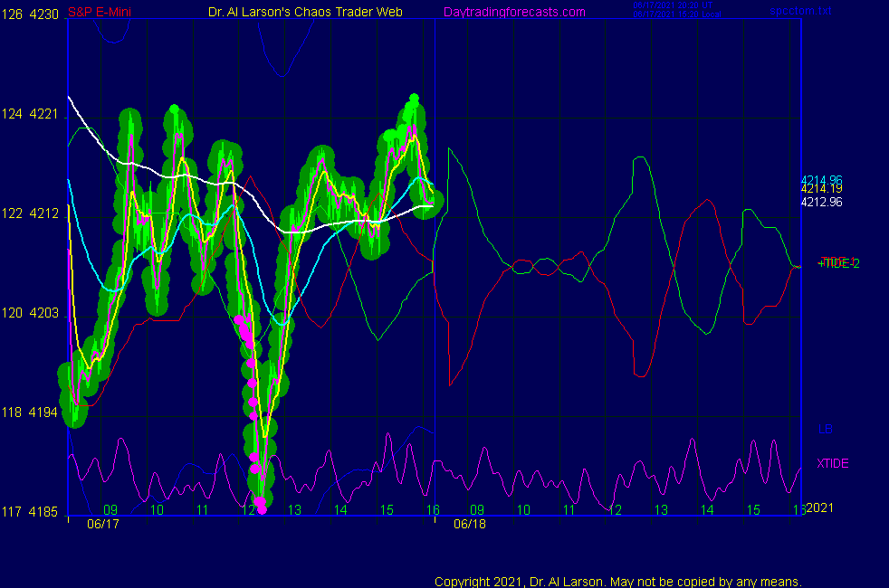The image size is (889, 588).
Task: Click hour '11' of the 06/17 session
Action: pyautogui.click(x=203, y=510)
